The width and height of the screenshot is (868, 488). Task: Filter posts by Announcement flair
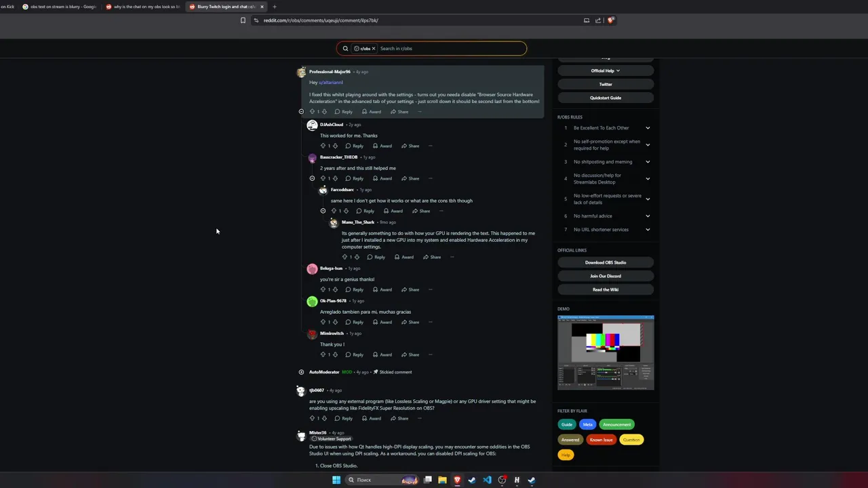(616, 424)
